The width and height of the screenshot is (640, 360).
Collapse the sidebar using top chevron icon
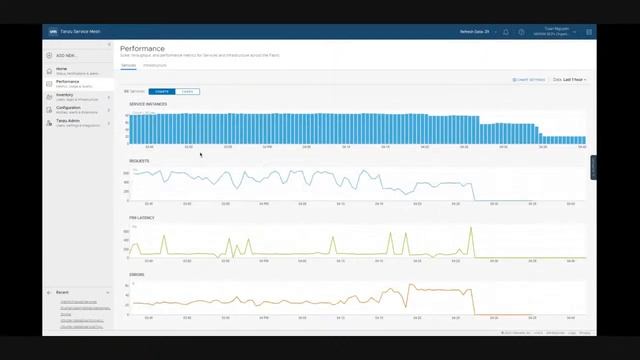click(x=109, y=44)
